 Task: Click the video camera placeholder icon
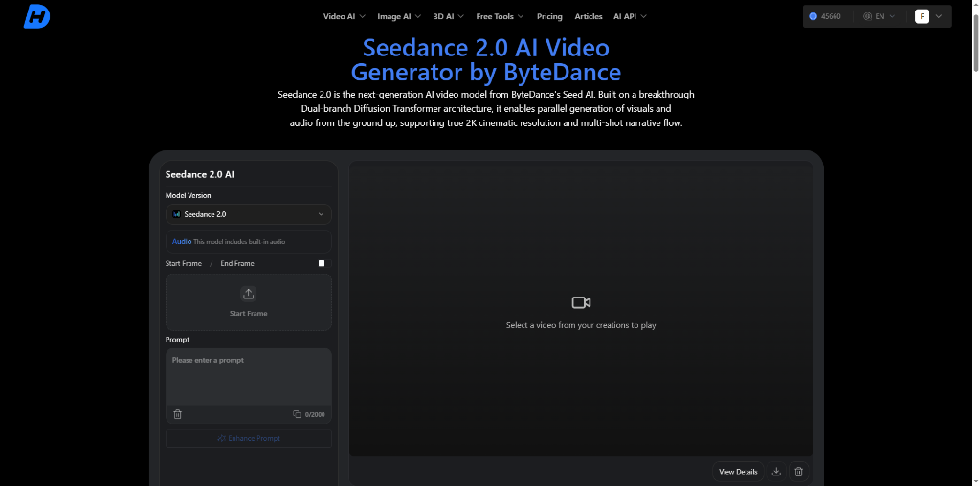coord(581,302)
